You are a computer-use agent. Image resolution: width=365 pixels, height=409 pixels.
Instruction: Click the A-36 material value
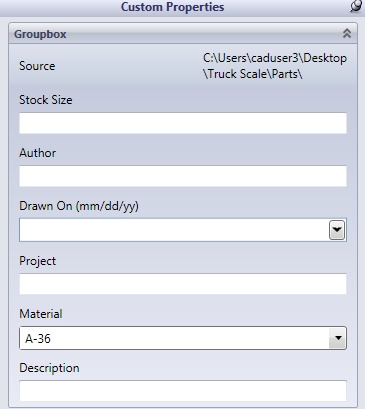coord(38,339)
